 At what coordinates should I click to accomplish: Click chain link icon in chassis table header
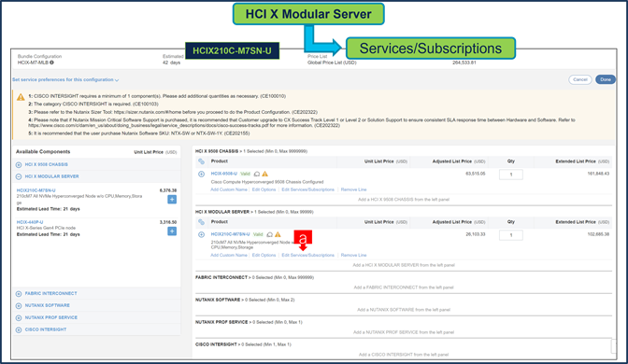click(202, 161)
